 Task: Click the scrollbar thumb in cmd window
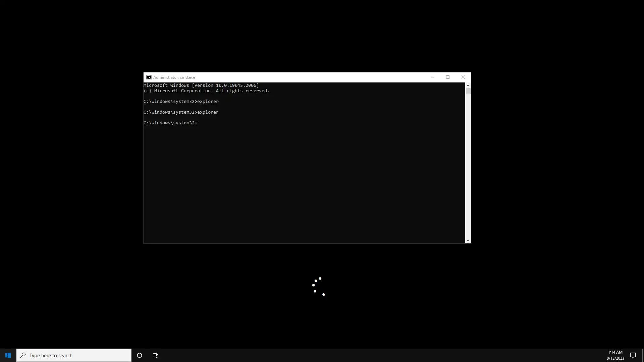click(468, 91)
